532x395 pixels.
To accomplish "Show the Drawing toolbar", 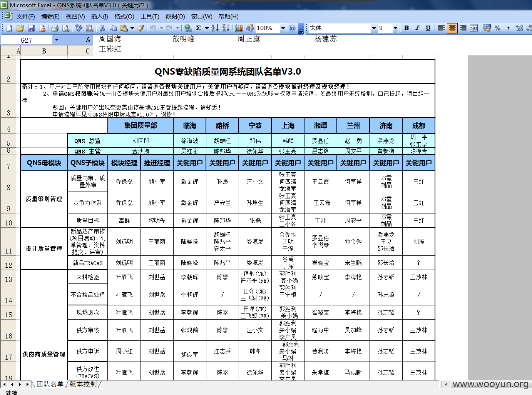I will tap(250, 28).
